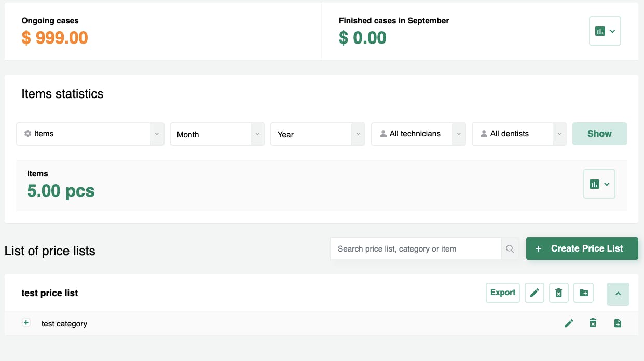Open chart options for finished cases
Image resolution: width=644 pixels, height=361 pixels.
click(x=605, y=31)
